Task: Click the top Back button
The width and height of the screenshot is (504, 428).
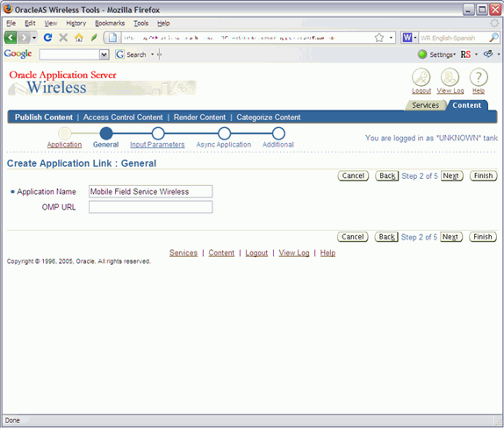Action: [387, 175]
